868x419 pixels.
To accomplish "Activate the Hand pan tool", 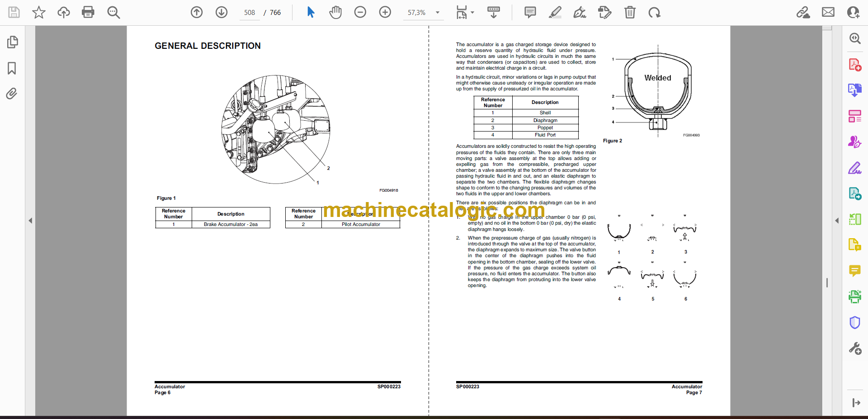I will click(335, 12).
